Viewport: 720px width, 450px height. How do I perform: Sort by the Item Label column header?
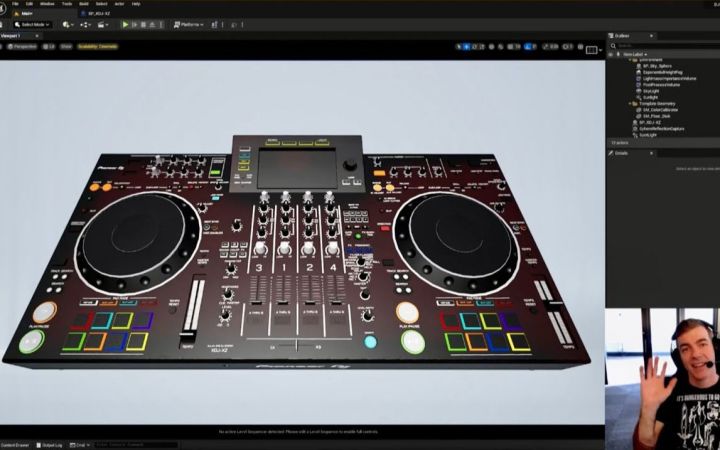(636, 54)
